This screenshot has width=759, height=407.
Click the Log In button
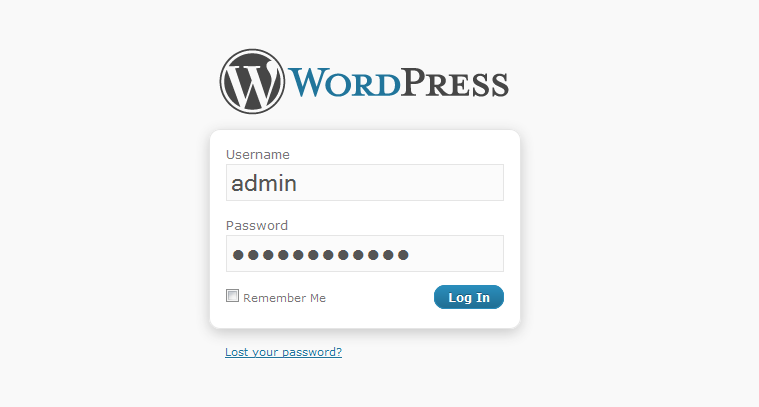coord(469,297)
